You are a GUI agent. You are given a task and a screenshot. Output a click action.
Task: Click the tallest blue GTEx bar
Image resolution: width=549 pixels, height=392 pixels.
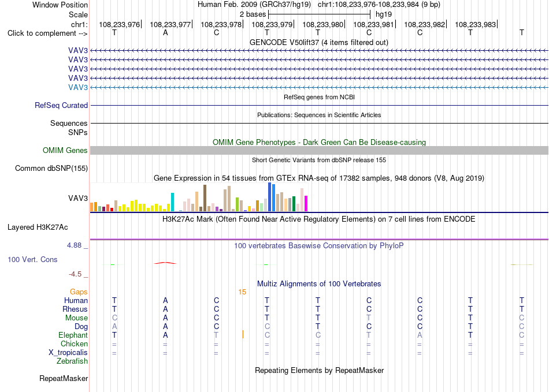(270, 197)
